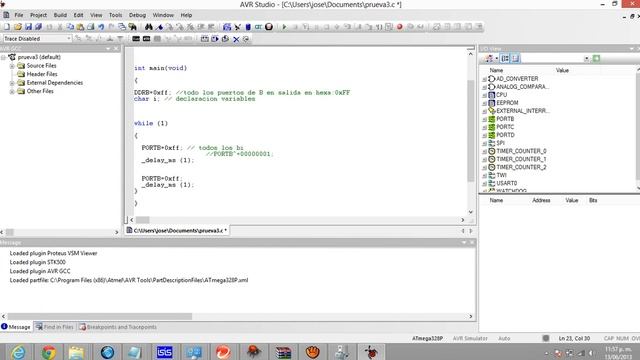Image resolution: width=640 pixels, height=360 pixels.
Task: Click the first I/O View toolbar icon
Action: pos(489,58)
